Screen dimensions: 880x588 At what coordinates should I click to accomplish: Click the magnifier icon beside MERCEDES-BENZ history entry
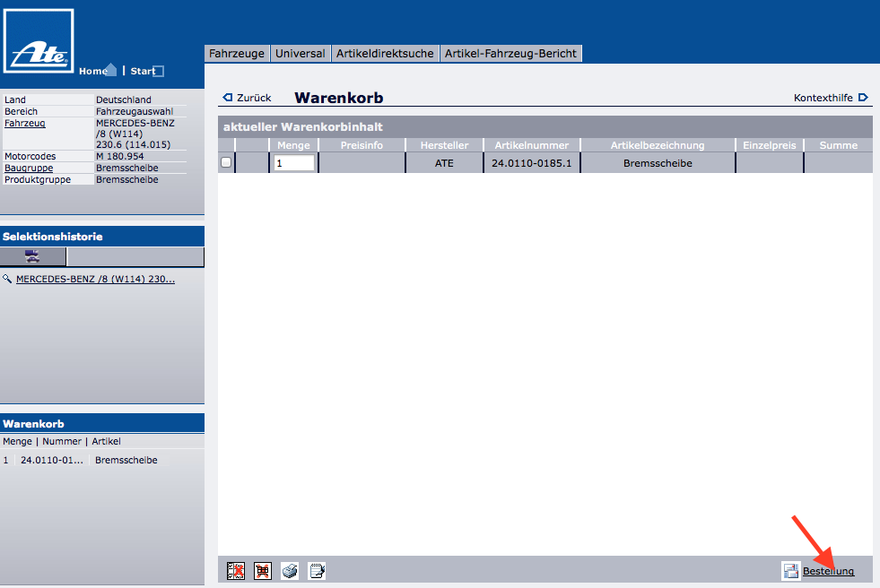pos(8,280)
